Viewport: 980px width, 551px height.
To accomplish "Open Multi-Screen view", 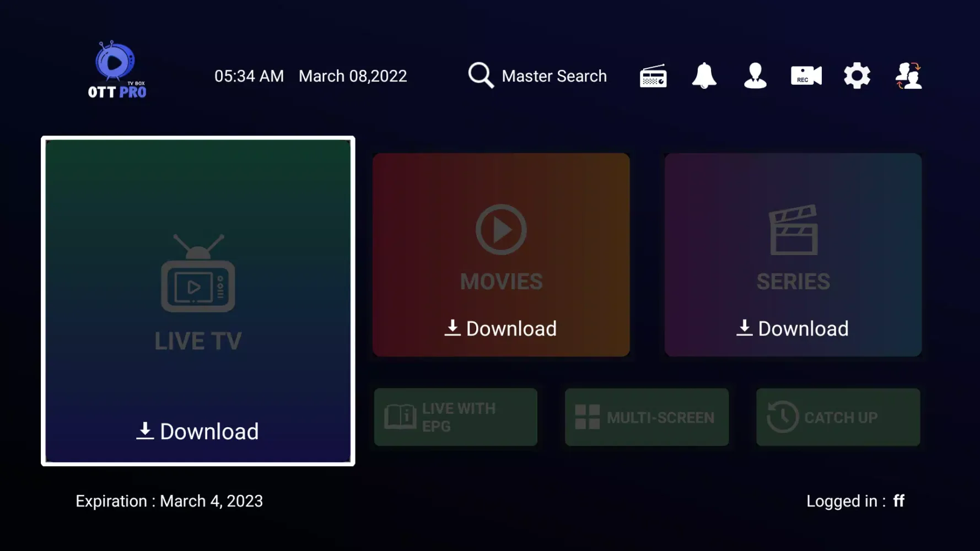I will coord(647,417).
